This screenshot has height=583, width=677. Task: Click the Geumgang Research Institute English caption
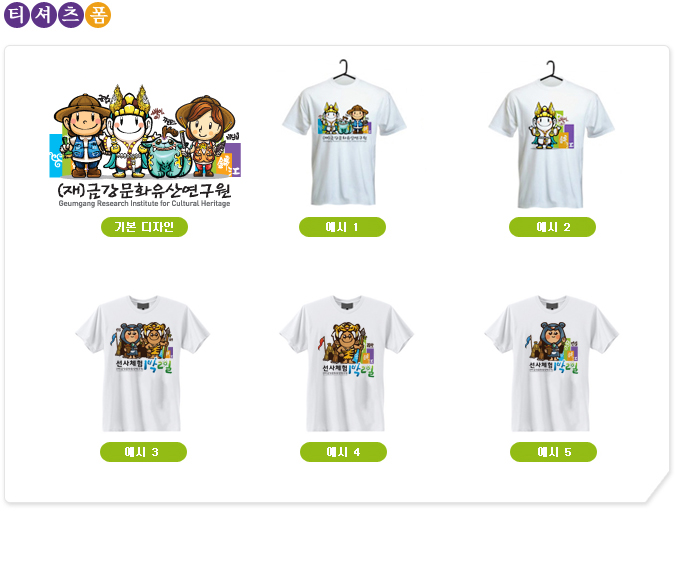(144, 203)
